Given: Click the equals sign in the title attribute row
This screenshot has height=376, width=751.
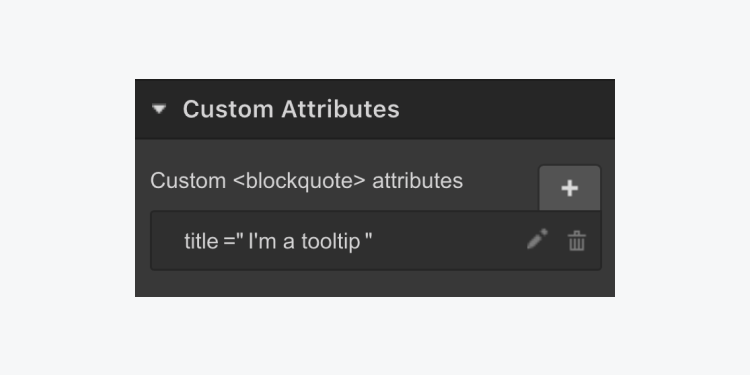Looking at the screenshot, I should (228, 241).
